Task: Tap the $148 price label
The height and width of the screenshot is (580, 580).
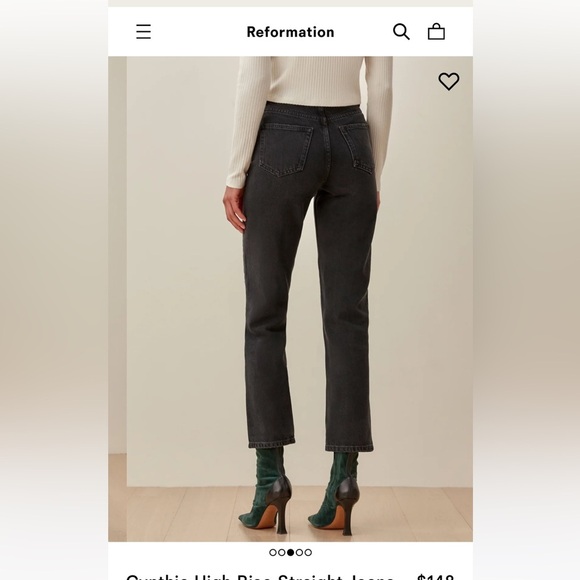Action: coord(435,577)
